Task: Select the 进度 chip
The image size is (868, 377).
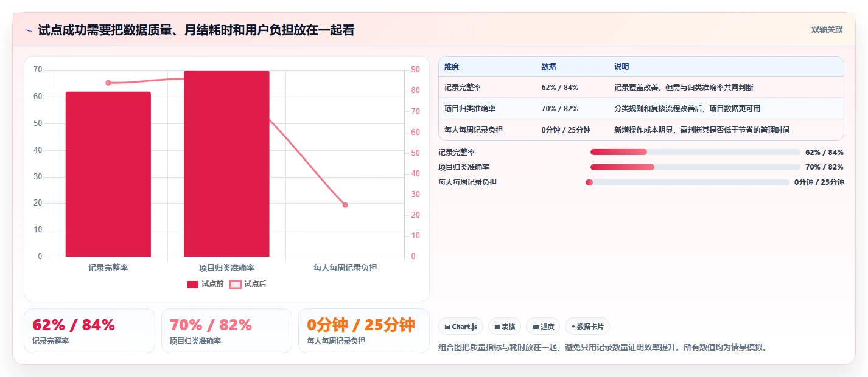Action: click(543, 327)
